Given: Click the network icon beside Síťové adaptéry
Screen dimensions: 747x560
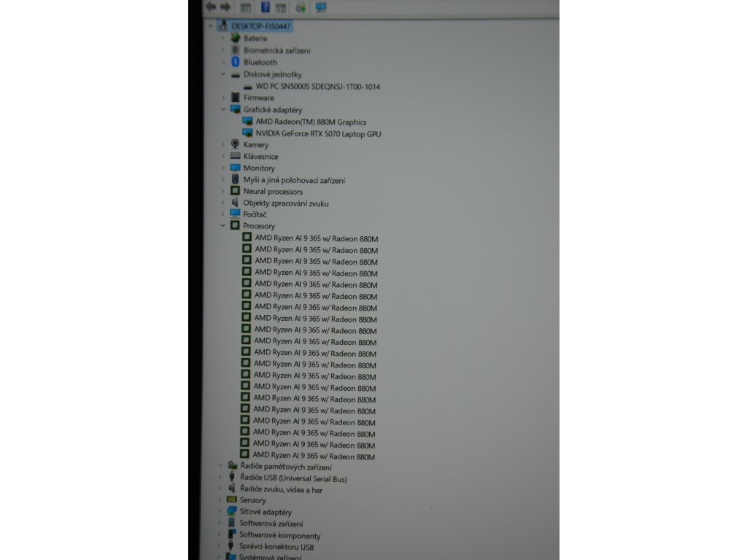Looking at the screenshot, I should [231, 511].
